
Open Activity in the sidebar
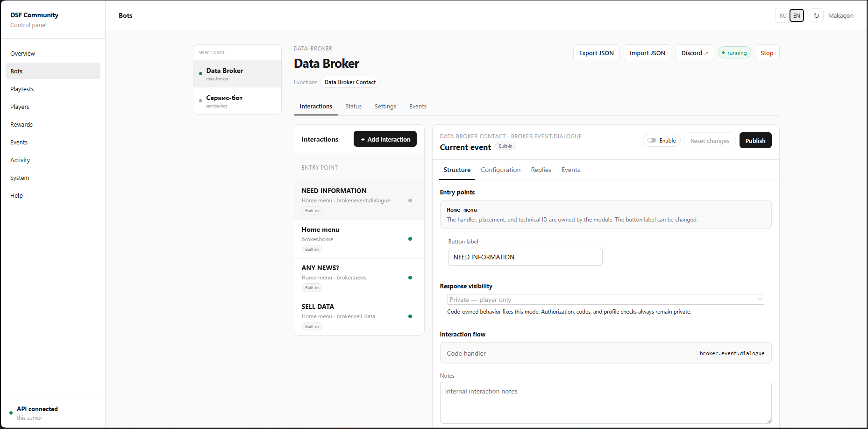tap(53, 160)
